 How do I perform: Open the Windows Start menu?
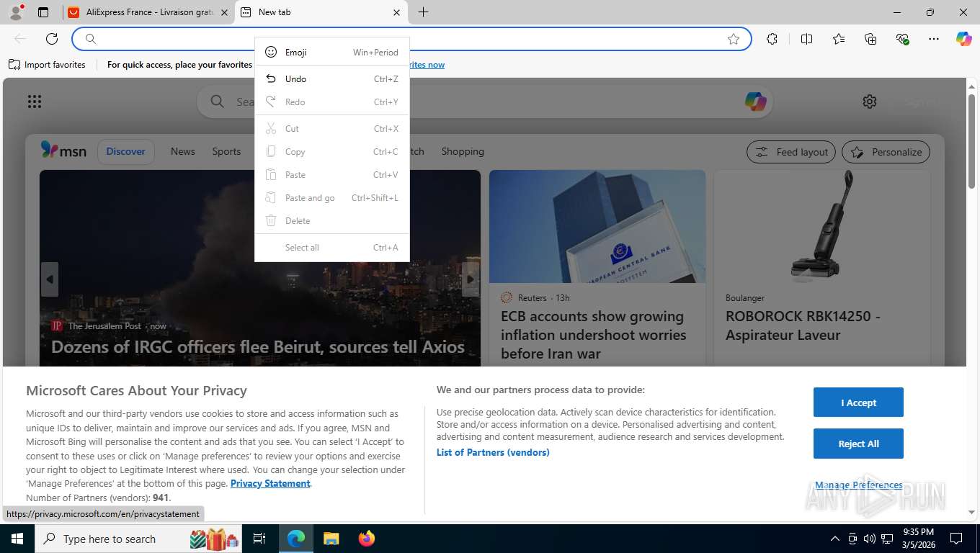(17, 539)
